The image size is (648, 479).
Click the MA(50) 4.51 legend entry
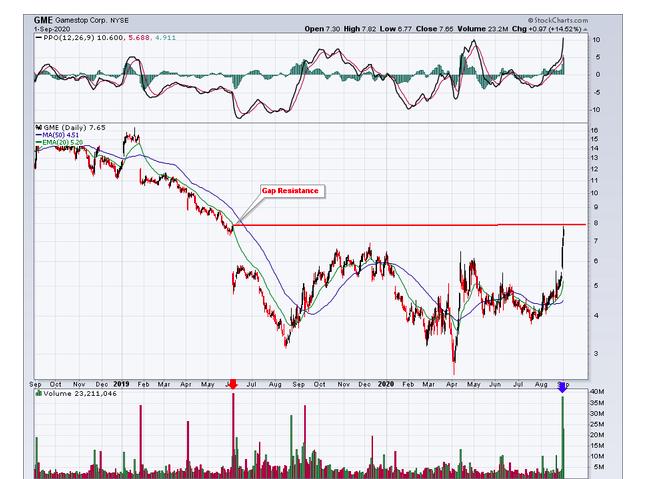point(57,135)
